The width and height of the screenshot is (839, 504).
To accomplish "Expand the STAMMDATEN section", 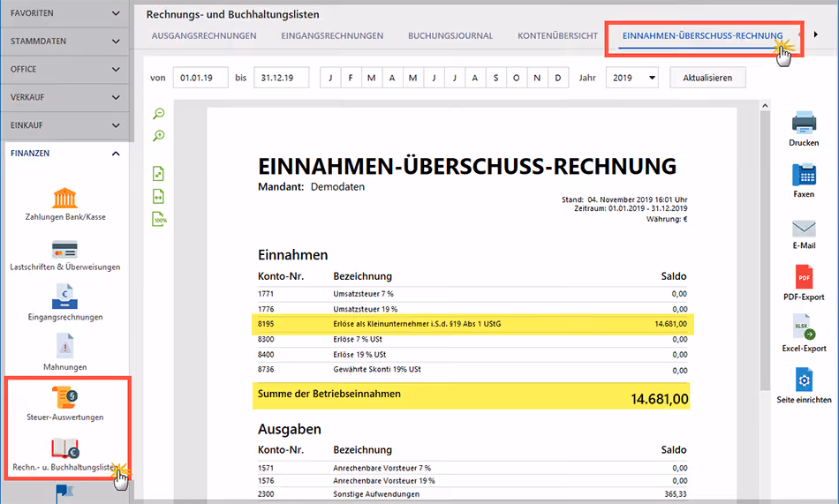I will point(64,41).
